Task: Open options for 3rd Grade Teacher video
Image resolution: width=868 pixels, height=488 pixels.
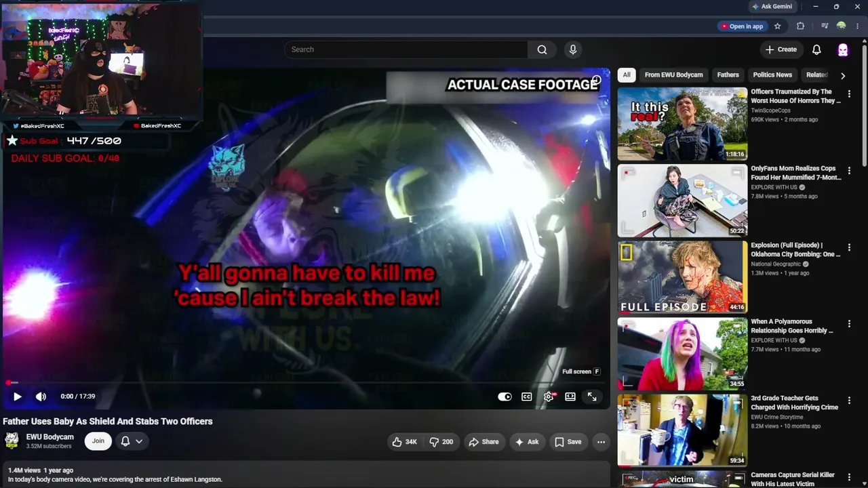Action: tap(849, 401)
